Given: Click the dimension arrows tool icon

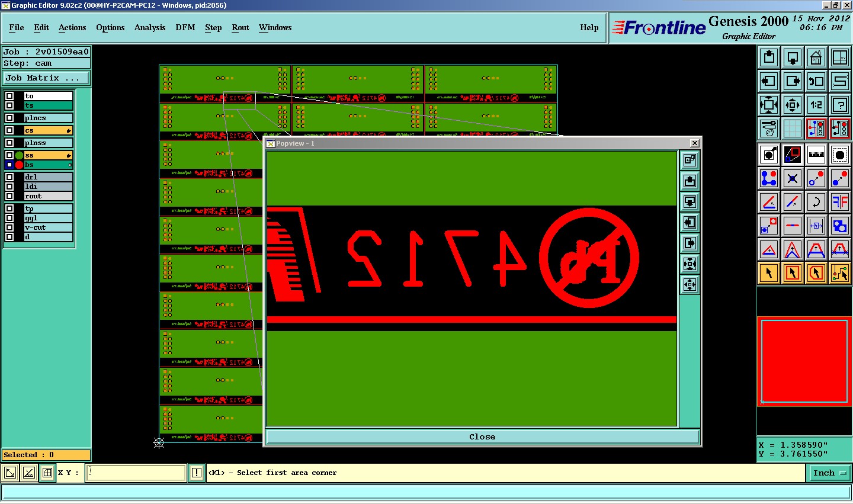Looking at the screenshot, I should [816, 226].
